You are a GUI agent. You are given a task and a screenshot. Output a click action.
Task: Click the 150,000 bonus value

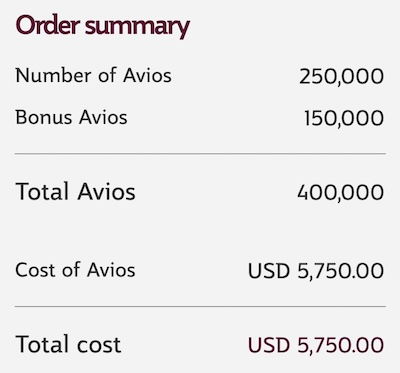(x=344, y=118)
